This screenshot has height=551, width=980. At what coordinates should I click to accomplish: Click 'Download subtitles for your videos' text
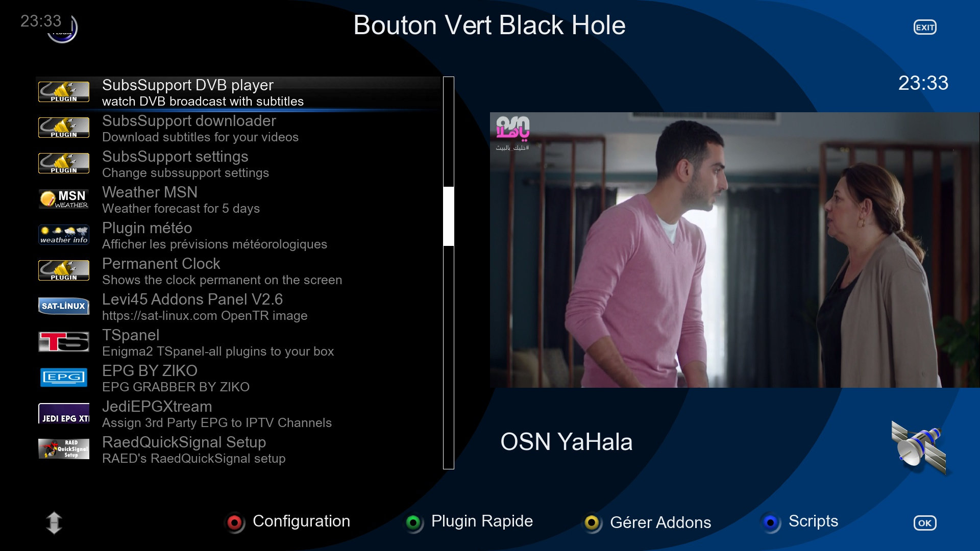pos(200,137)
